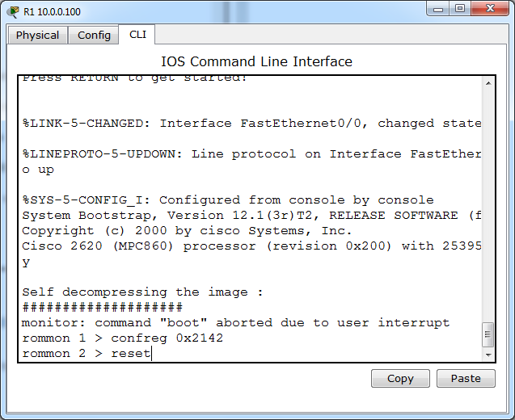The height and width of the screenshot is (420, 515).
Task: Switch to the Physical tab
Action: (38, 36)
